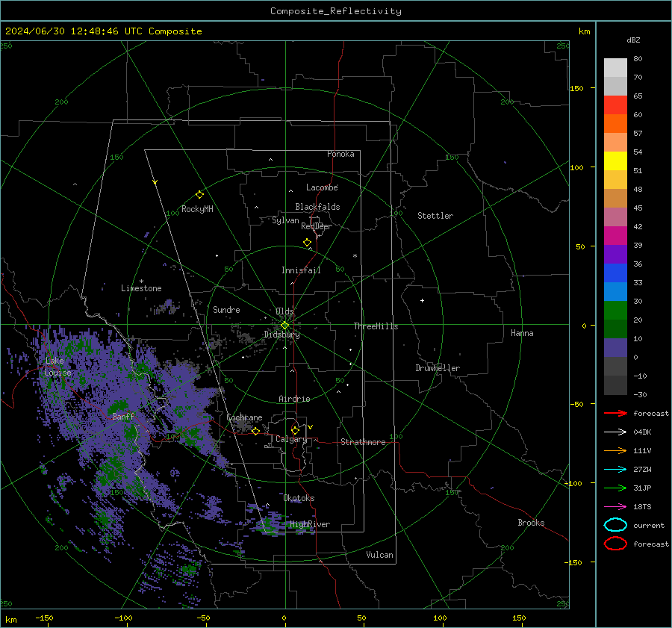Click the yellow diamond marker beside Cochrane
672x628 pixels.
click(255, 431)
